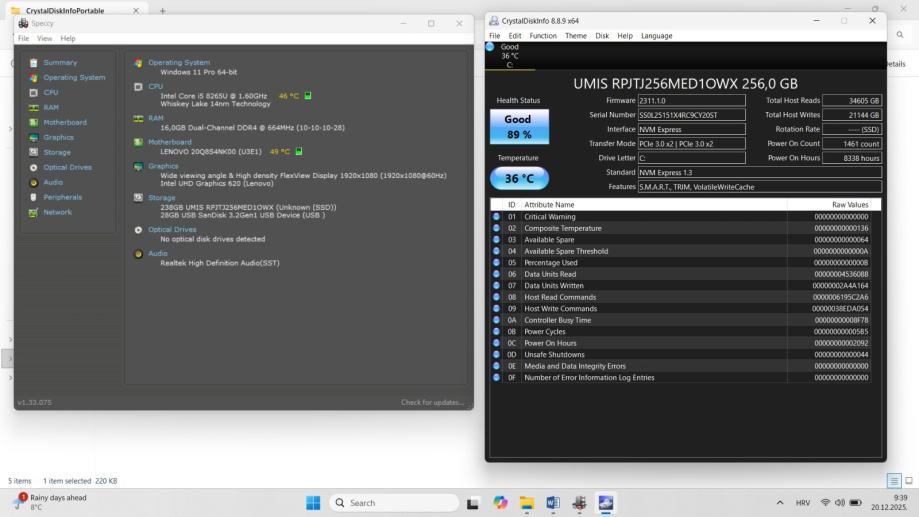Open Speccy View menu
The height and width of the screenshot is (517, 919).
coord(45,38)
